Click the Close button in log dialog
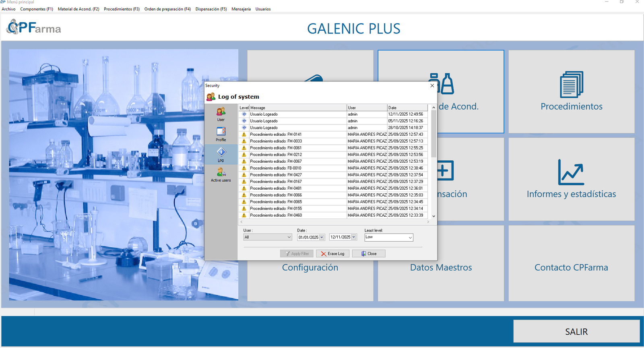 point(369,254)
